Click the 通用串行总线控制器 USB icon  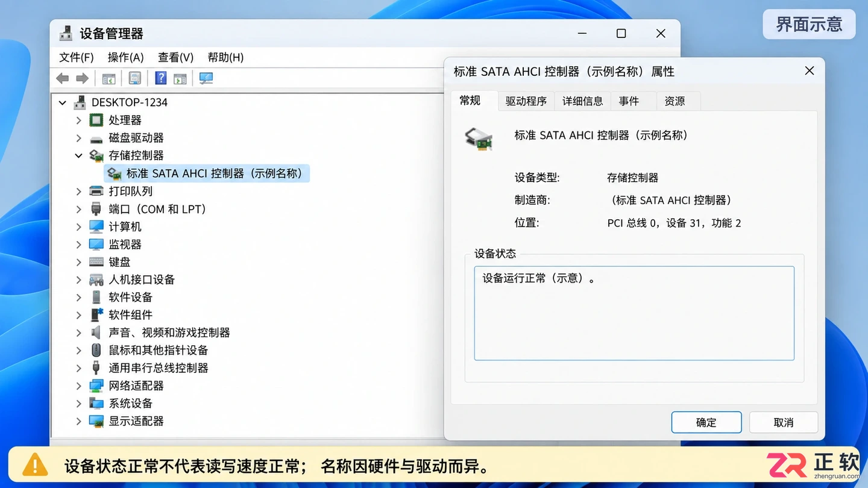[x=96, y=368]
